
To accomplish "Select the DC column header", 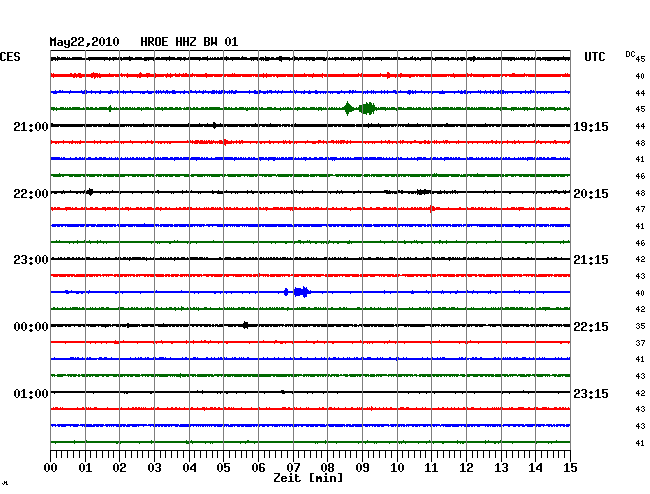I will [x=630, y=54].
